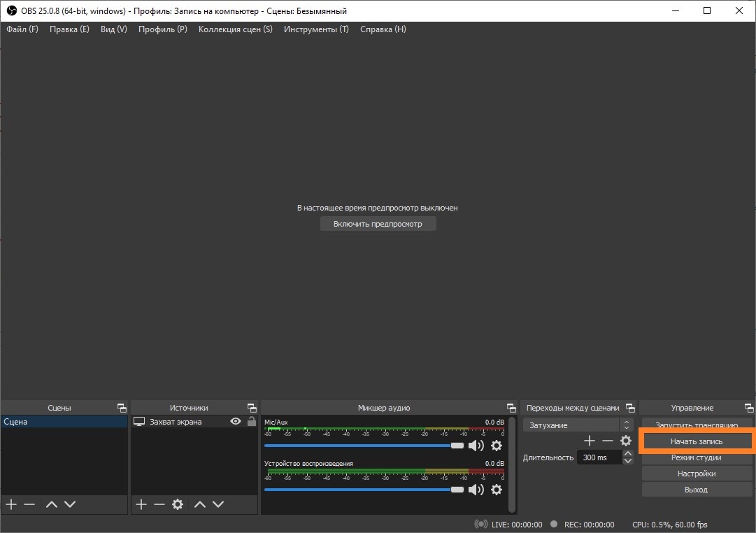
Task: Toggle lock for Захват экрана source
Action: click(x=252, y=421)
